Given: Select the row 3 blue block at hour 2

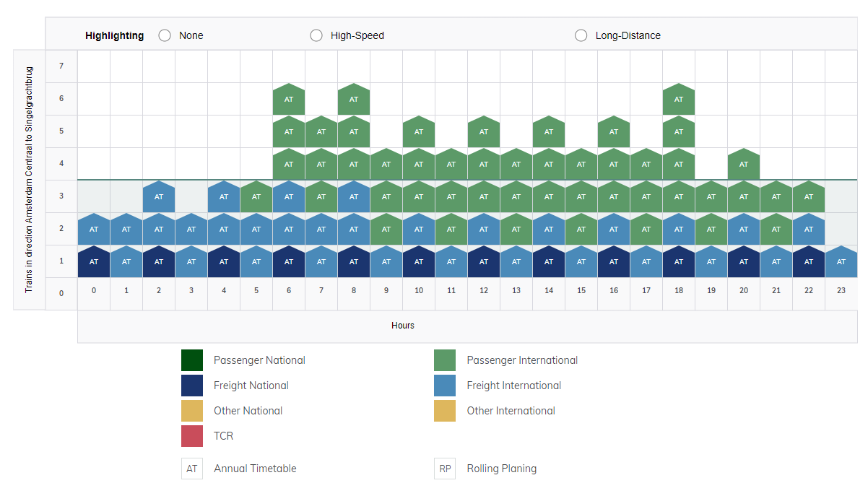Looking at the screenshot, I should pyautogui.click(x=159, y=197).
